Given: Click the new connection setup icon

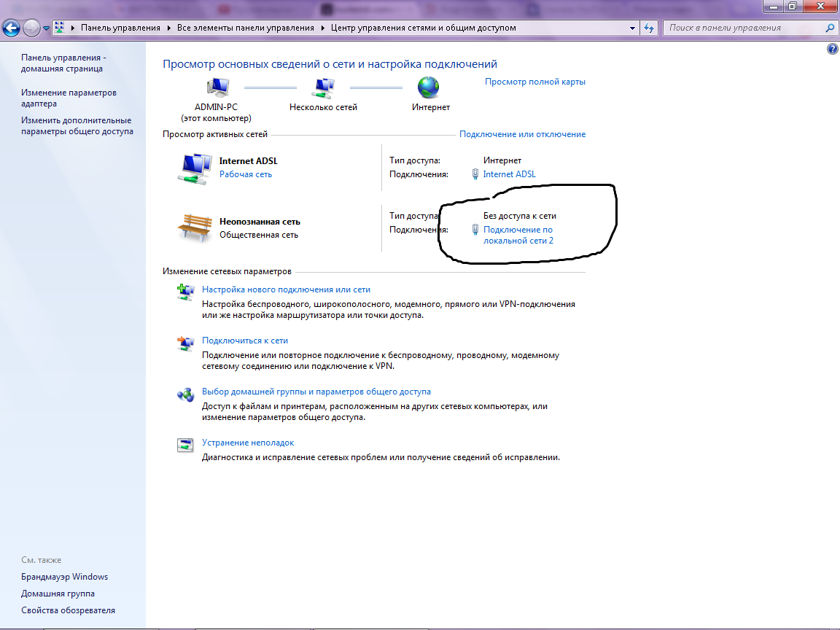Looking at the screenshot, I should coord(185,292).
